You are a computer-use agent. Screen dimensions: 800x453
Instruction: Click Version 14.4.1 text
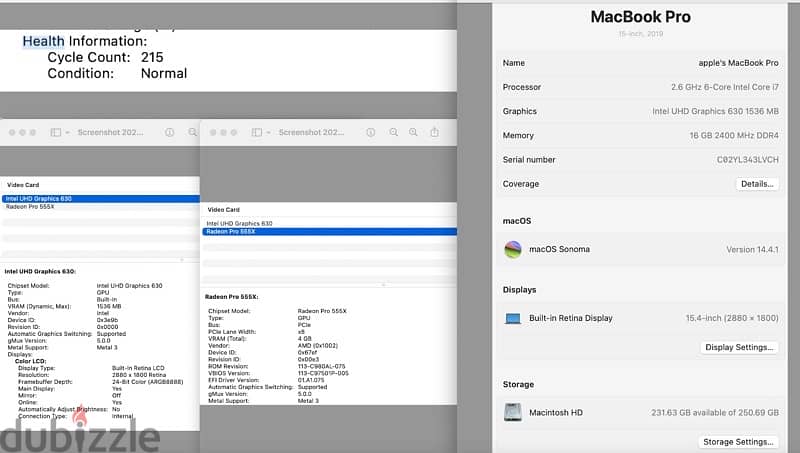753,249
